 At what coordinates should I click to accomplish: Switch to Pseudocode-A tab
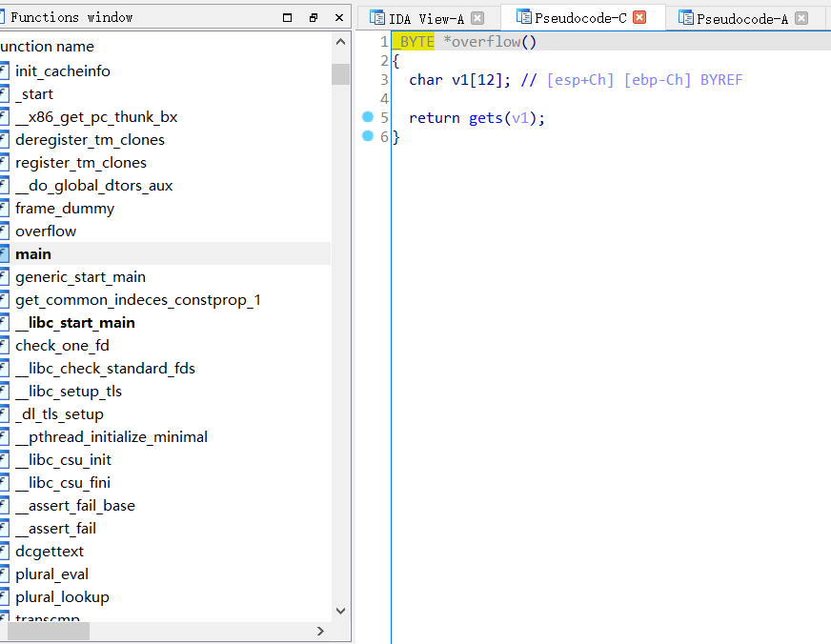[x=741, y=18]
